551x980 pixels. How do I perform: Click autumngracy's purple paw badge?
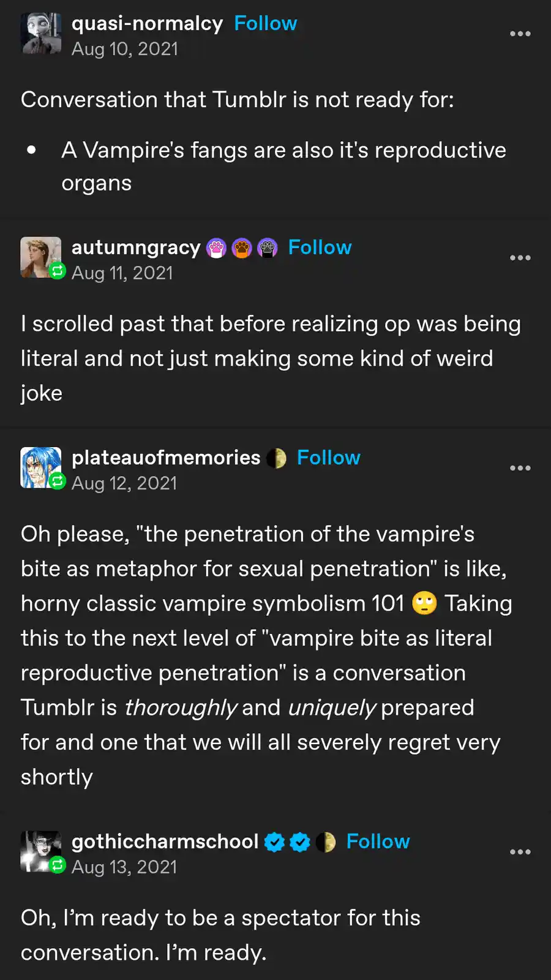point(268,248)
